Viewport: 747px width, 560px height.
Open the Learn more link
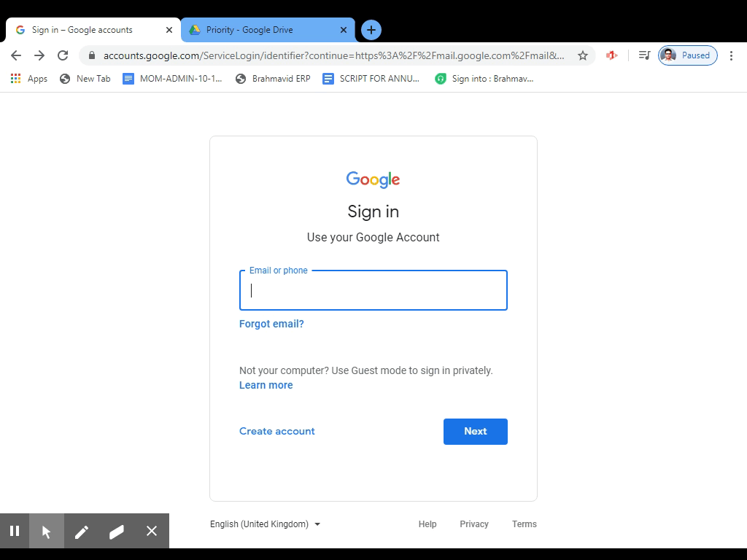[x=266, y=385]
